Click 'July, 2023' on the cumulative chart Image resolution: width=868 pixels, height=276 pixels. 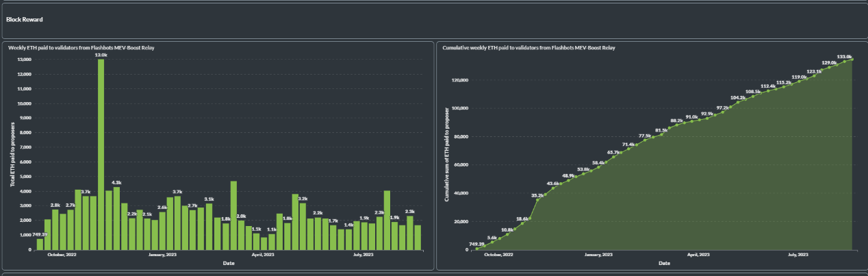(x=798, y=255)
